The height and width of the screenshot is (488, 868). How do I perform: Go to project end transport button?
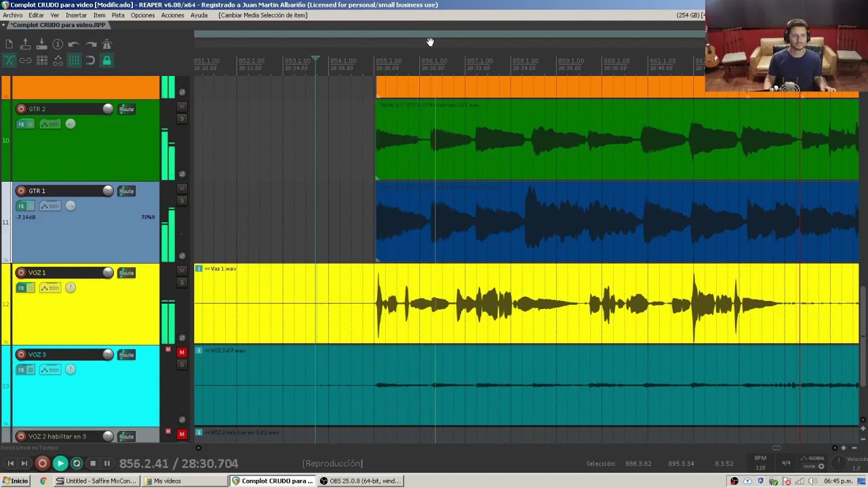click(x=24, y=464)
